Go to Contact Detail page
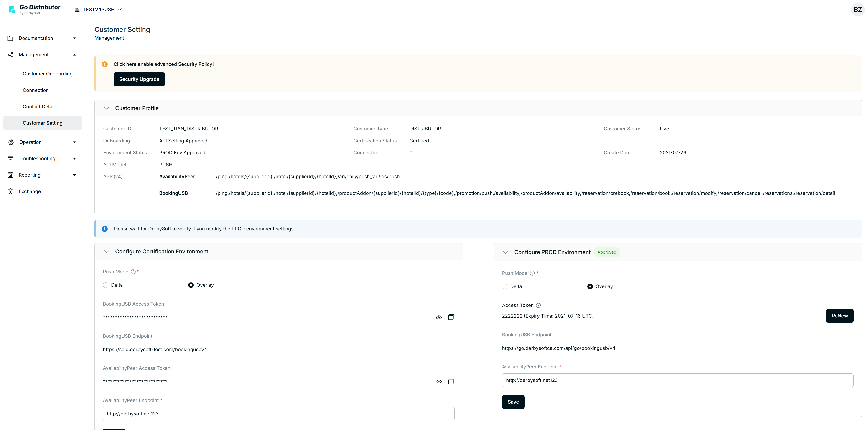 point(38,107)
